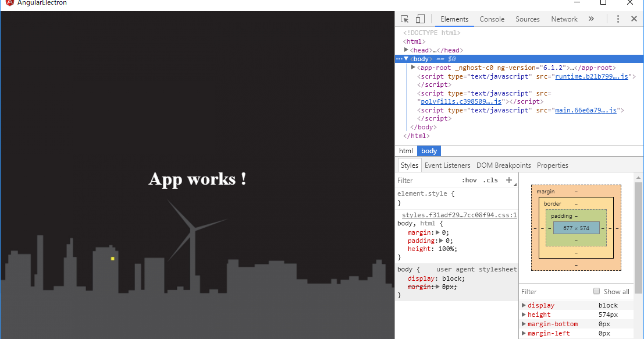Viewport: 644px width, 339px height.
Task: Expand the app-root element node
Action: click(x=412, y=67)
